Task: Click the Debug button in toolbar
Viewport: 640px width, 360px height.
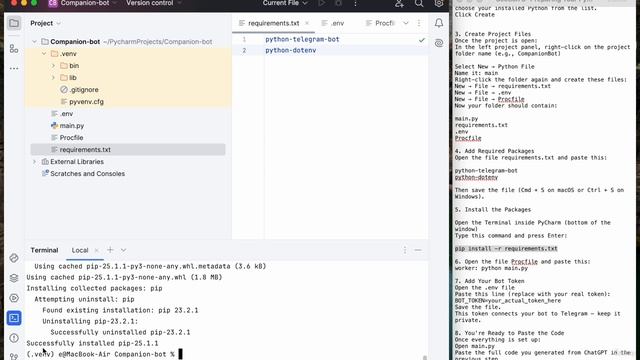Action: click(338, 3)
